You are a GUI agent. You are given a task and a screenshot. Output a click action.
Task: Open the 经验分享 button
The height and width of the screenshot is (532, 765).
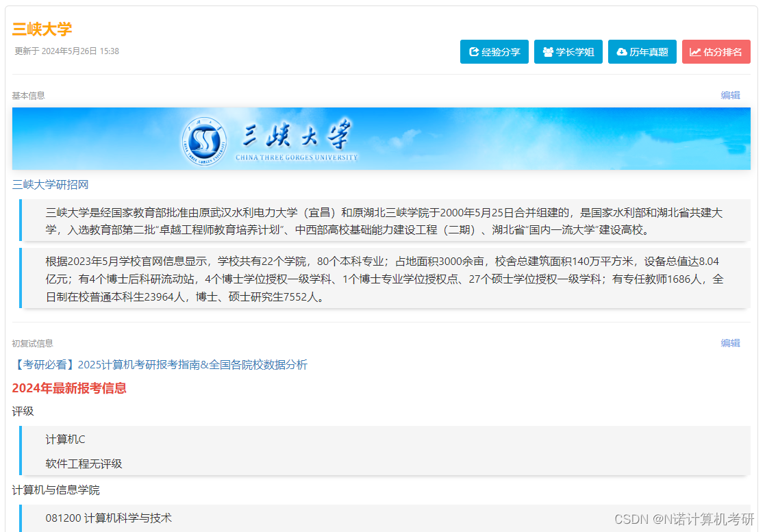coord(494,51)
